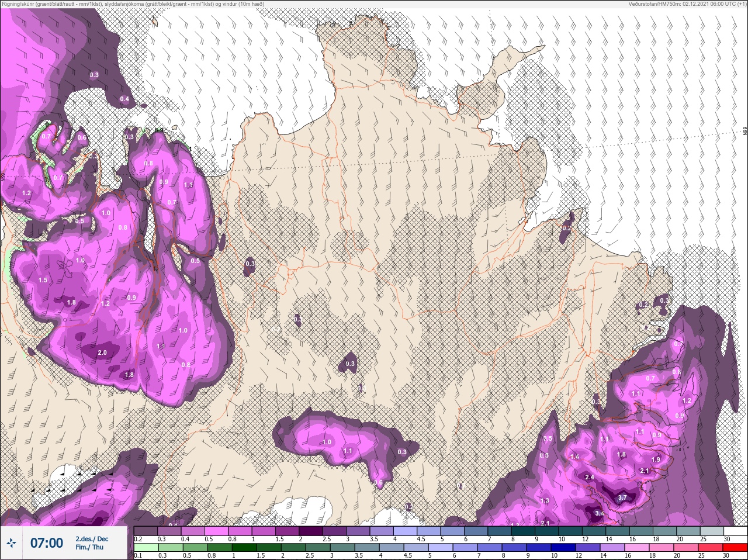748x560 pixels.
Task: Click the '1.4' precipitation value on the map
Action: tap(574, 457)
